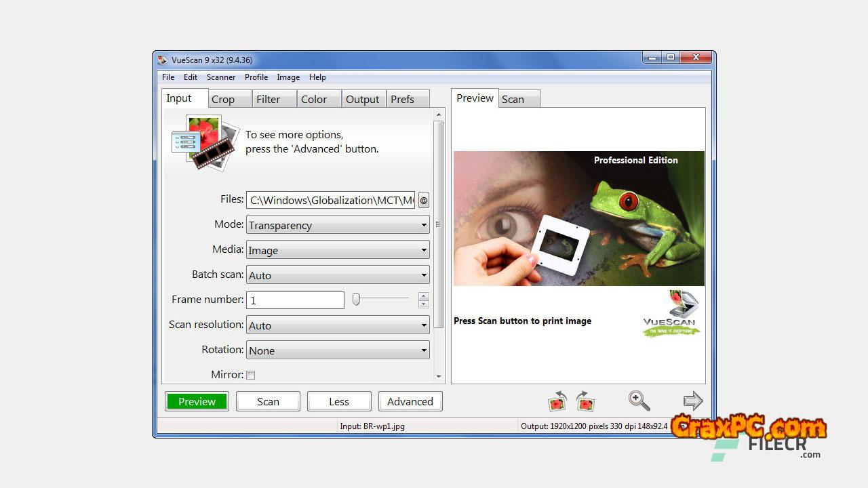Open the Scanner menu
Screen dimensions: 868x488
point(221,77)
